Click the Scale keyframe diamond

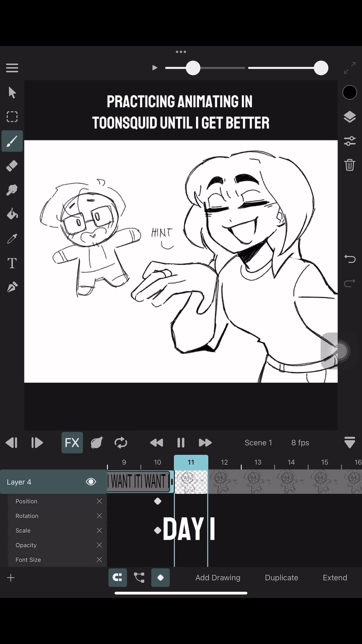click(158, 530)
